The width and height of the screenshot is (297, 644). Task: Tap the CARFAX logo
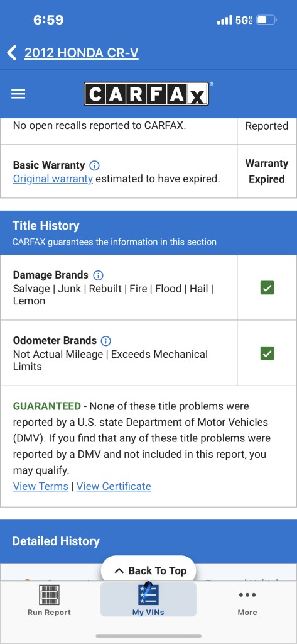[x=146, y=94]
